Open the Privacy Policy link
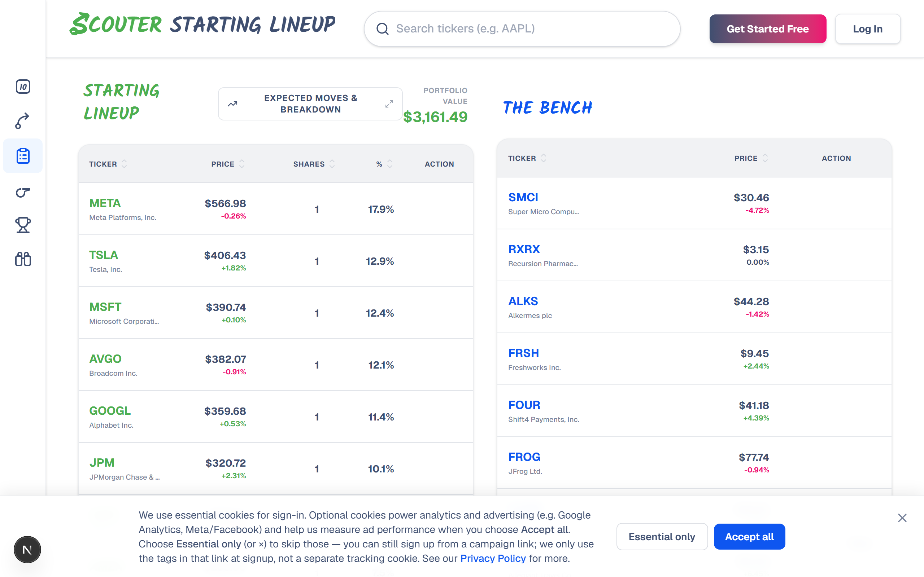 [x=493, y=558]
